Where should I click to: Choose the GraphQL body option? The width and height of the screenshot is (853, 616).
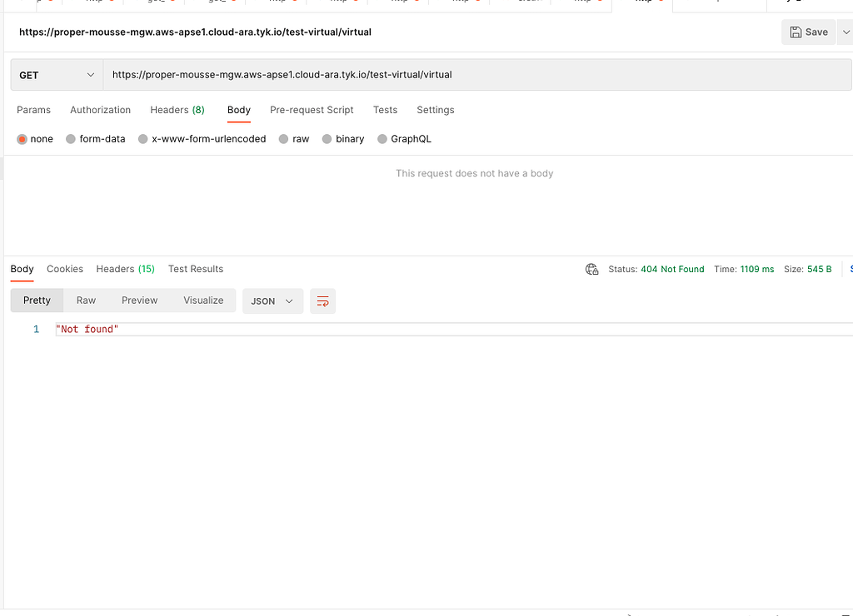coord(404,139)
